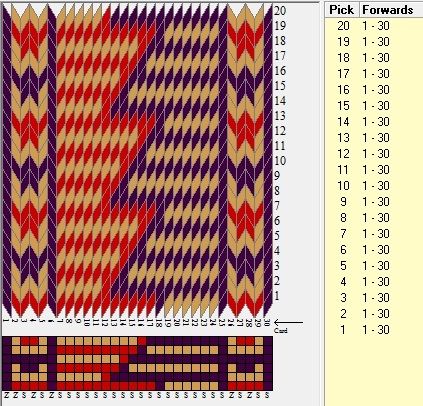The width and height of the screenshot is (423, 406).
Task: Click pick number 20 beside the pattern
Action: pos(280,11)
